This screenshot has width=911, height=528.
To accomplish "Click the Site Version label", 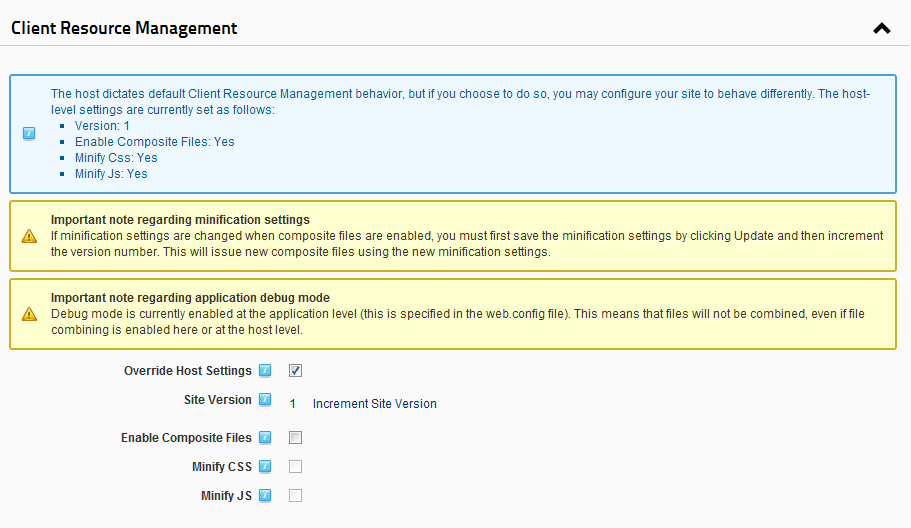I will (218, 400).
